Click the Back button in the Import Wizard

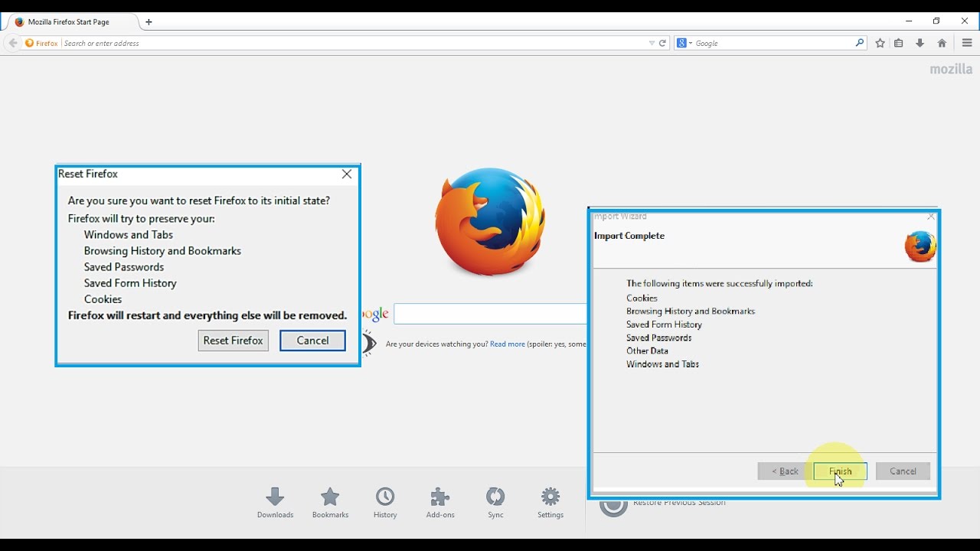tap(785, 471)
